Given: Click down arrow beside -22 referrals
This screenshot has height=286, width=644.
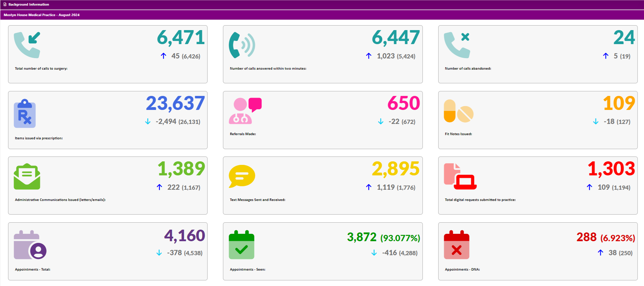Looking at the screenshot, I should [x=381, y=121].
